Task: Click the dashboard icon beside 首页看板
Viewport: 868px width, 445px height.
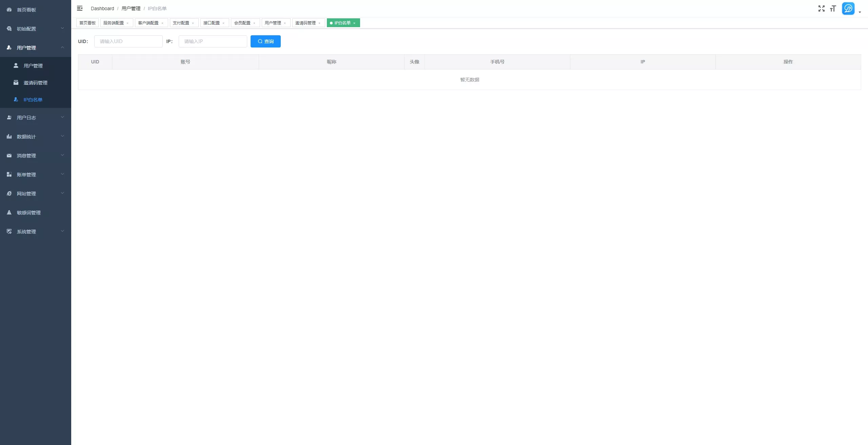Action: click(9, 10)
